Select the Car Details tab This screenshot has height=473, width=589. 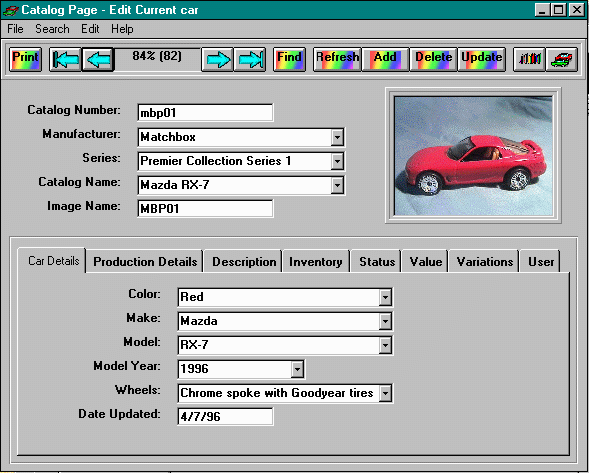coord(52,261)
